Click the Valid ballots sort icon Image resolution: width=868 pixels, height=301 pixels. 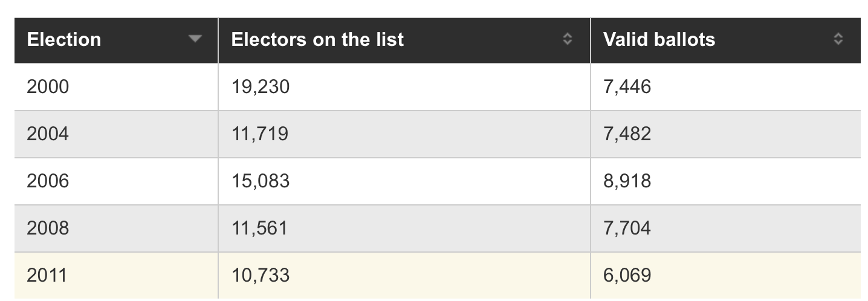point(838,40)
